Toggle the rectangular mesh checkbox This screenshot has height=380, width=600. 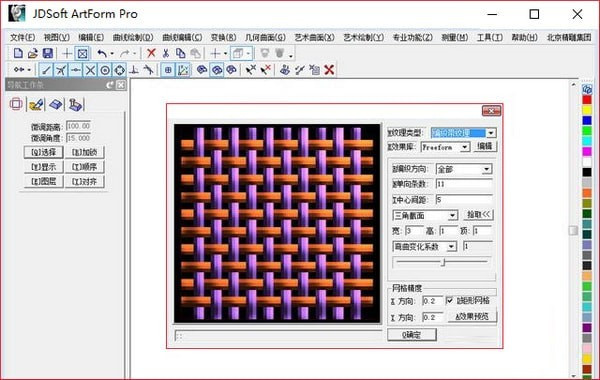pyautogui.click(x=450, y=301)
